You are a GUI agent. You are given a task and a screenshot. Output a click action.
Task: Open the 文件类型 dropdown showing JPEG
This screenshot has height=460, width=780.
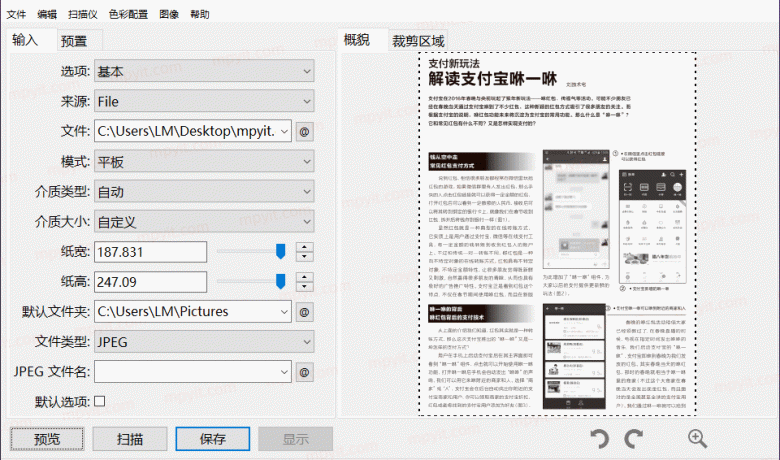pos(204,342)
